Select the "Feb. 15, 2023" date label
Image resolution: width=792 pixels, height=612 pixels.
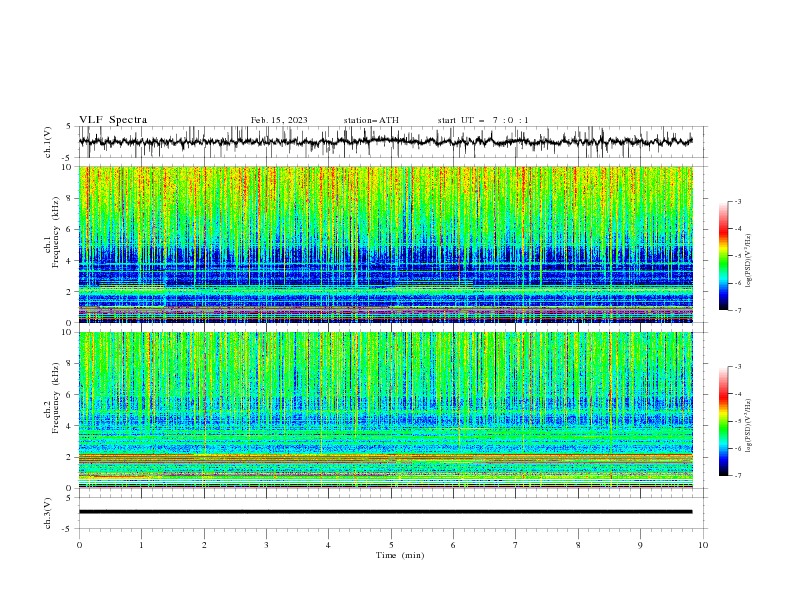[x=279, y=120]
